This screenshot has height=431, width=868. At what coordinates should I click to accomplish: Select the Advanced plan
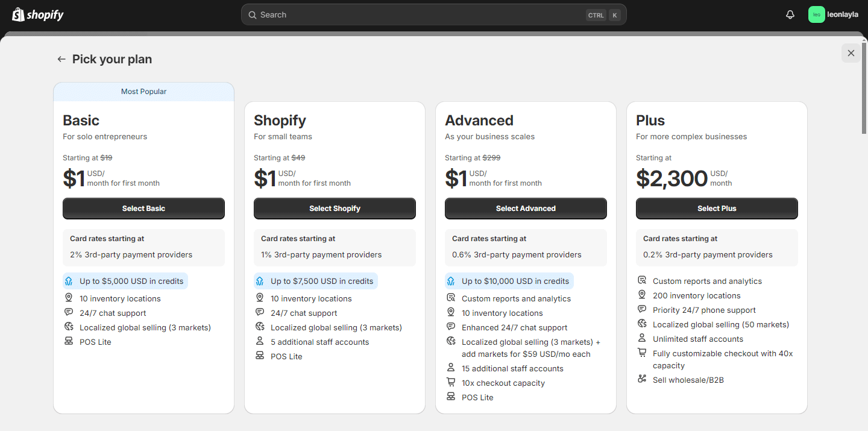pyautogui.click(x=526, y=208)
